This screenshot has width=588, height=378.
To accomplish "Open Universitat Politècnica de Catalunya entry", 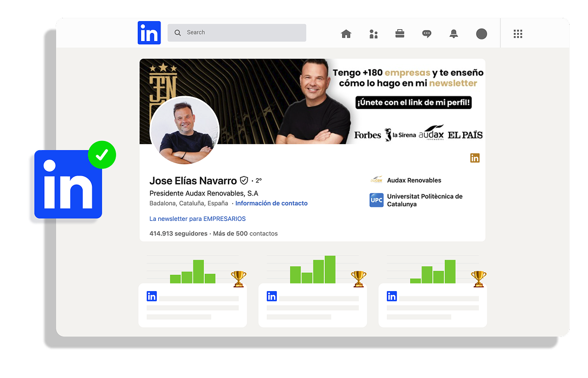I will tap(424, 200).
